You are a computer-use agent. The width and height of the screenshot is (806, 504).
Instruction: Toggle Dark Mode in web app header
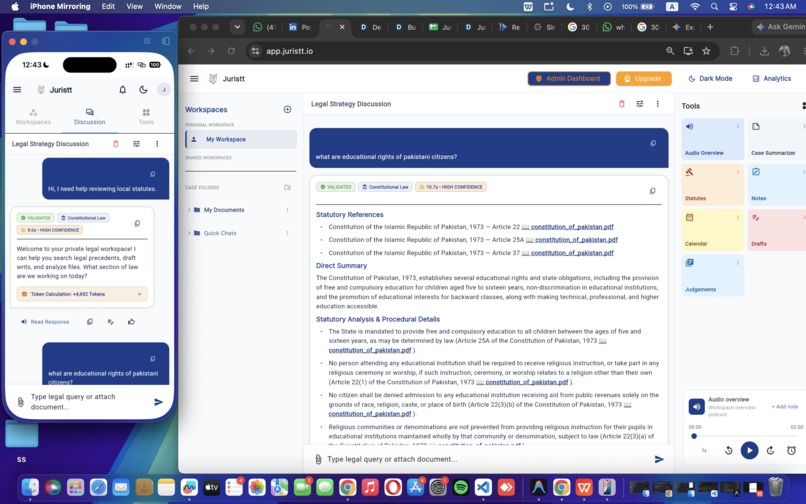coord(710,79)
